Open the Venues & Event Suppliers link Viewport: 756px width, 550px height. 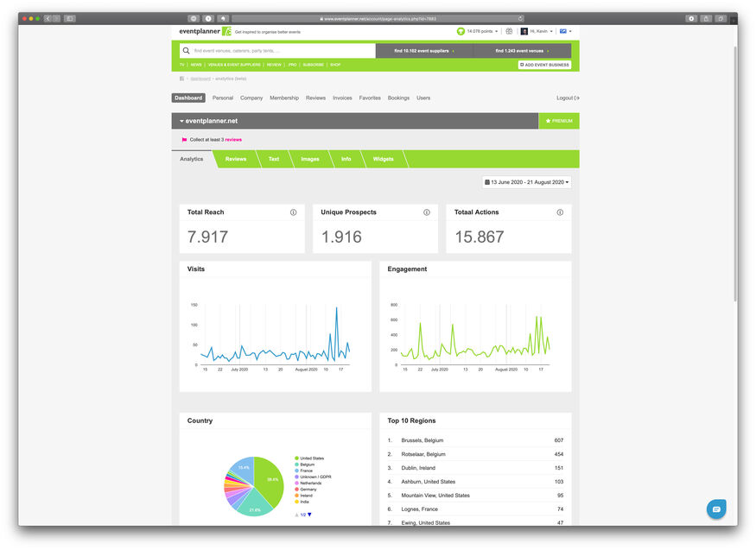point(234,65)
